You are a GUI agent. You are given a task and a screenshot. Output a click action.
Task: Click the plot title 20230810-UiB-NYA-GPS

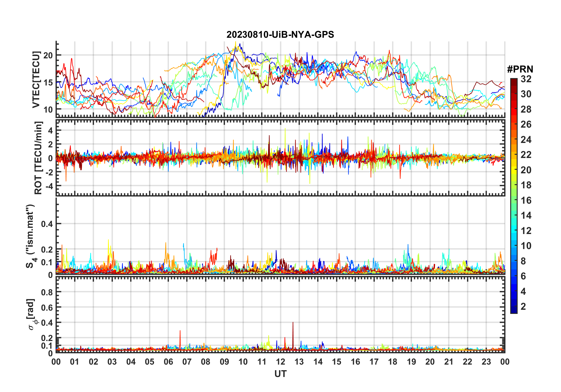pos(280,34)
